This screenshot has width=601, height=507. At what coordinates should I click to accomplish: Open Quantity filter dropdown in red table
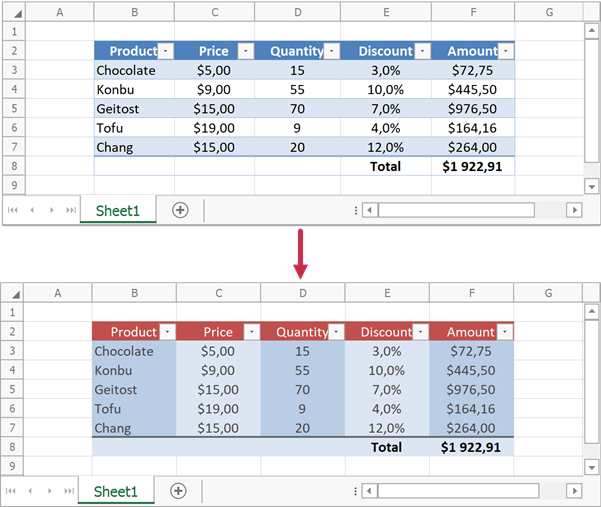pyautogui.click(x=336, y=332)
